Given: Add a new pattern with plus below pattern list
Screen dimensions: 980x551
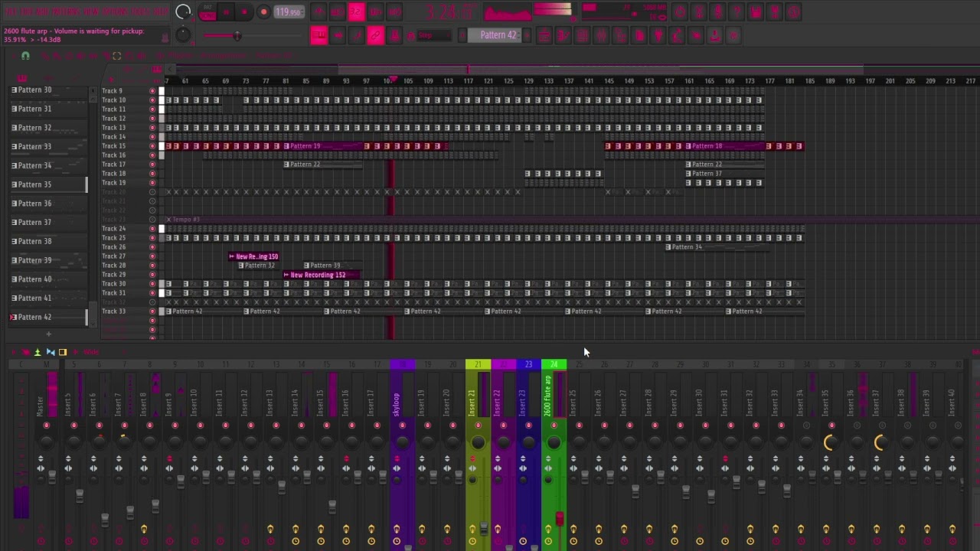Looking at the screenshot, I should pyautogui.click(x=48, y=334).
